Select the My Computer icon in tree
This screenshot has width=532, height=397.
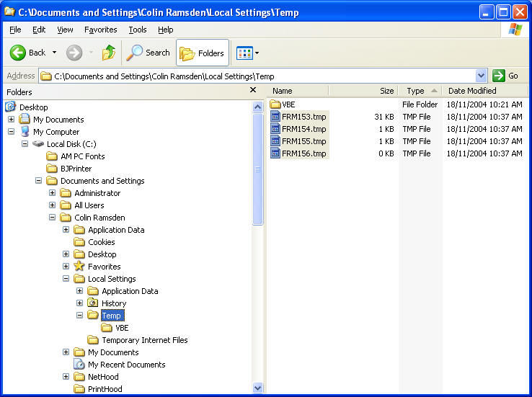point(25,131)
